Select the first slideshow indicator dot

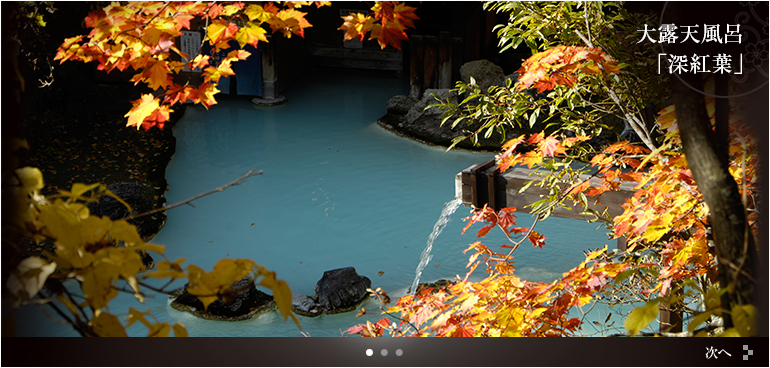click(369, 352)
